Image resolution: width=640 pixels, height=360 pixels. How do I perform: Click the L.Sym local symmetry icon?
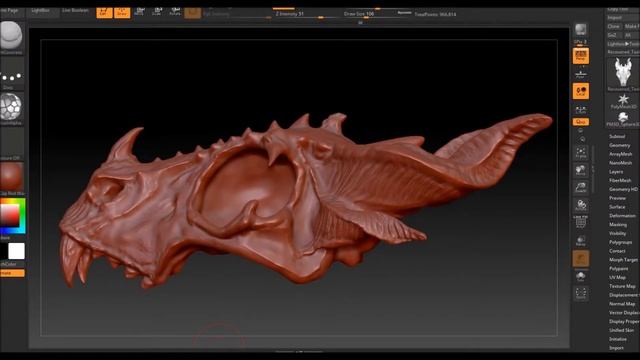tap(580, 109)
